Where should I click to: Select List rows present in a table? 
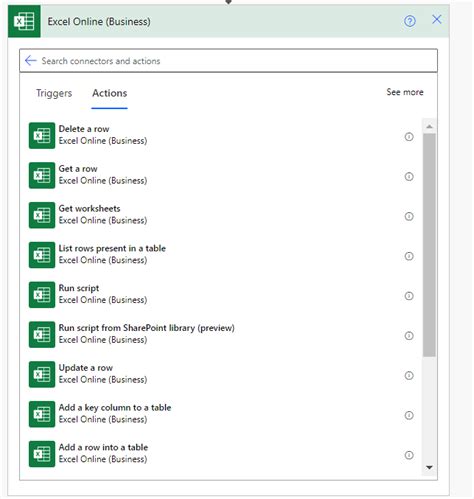pyautogui.click(x=222, y=255)
